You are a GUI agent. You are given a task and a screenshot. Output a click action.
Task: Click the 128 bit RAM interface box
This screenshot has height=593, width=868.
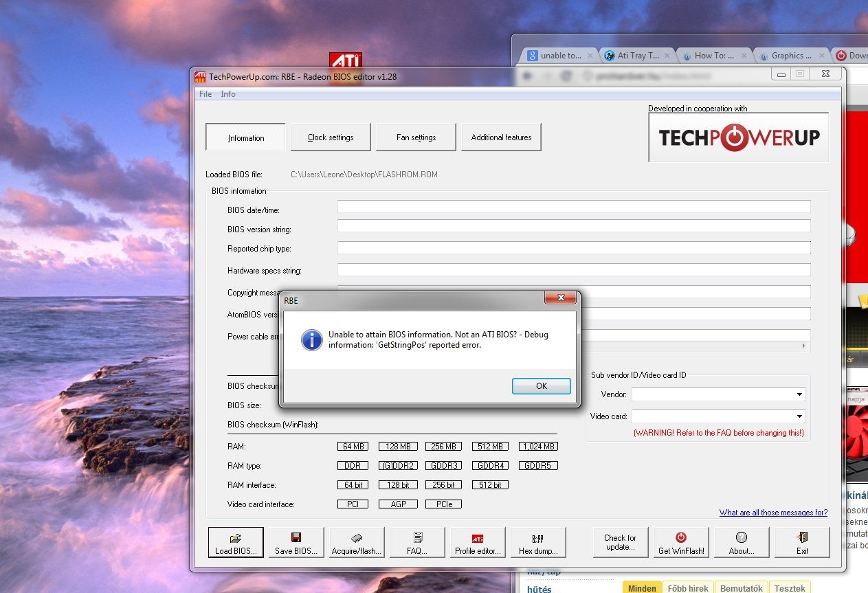tap(397, 484)
